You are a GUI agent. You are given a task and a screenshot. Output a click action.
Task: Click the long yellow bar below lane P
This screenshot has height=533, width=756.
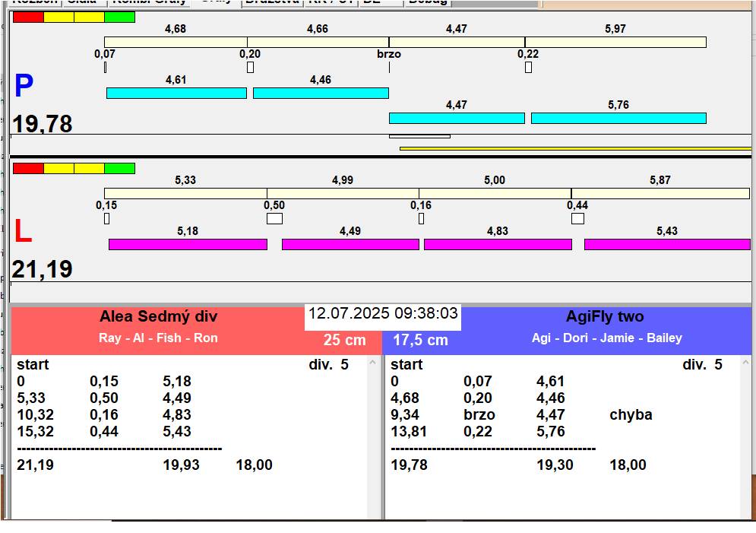click(x=575, y=148)
